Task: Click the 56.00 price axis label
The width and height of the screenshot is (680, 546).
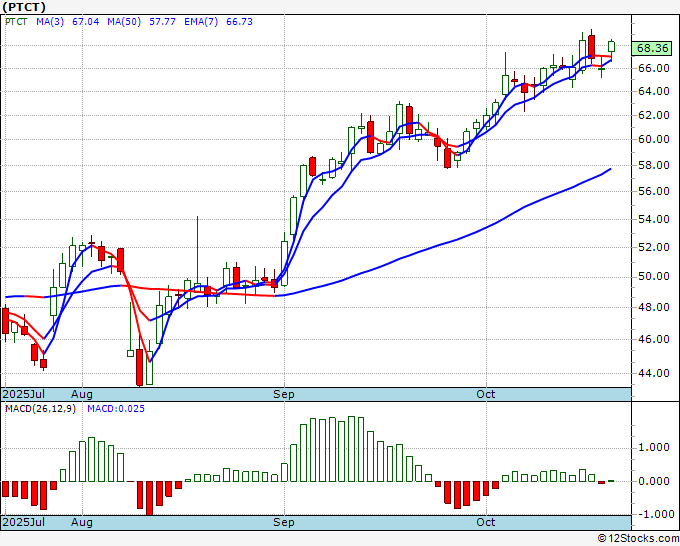Action: click(654, 191)
